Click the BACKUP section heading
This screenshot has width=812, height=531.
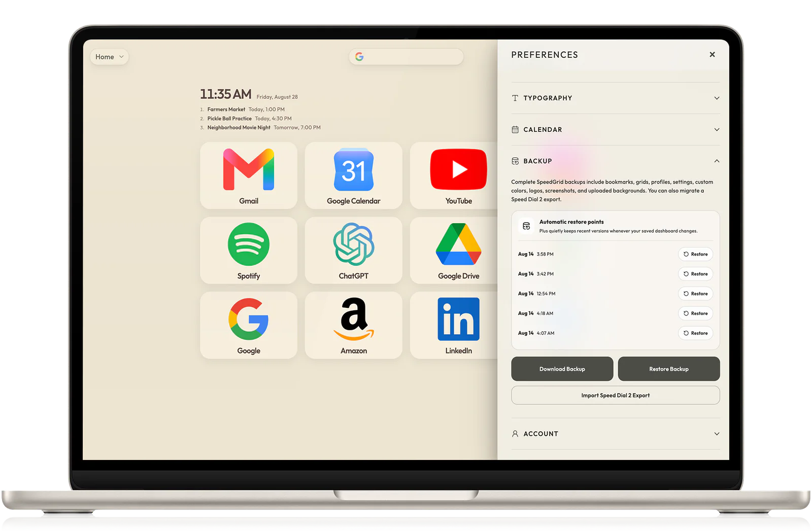pos(537,161)
